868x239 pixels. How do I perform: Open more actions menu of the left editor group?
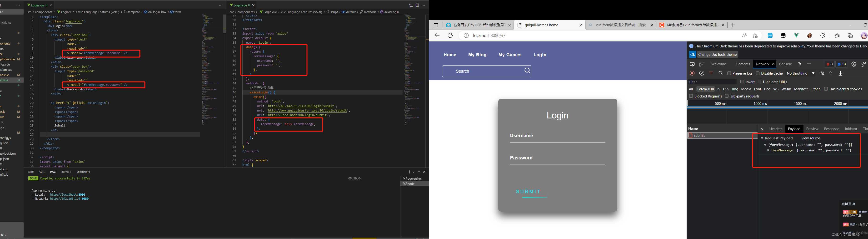click(221, 5)
